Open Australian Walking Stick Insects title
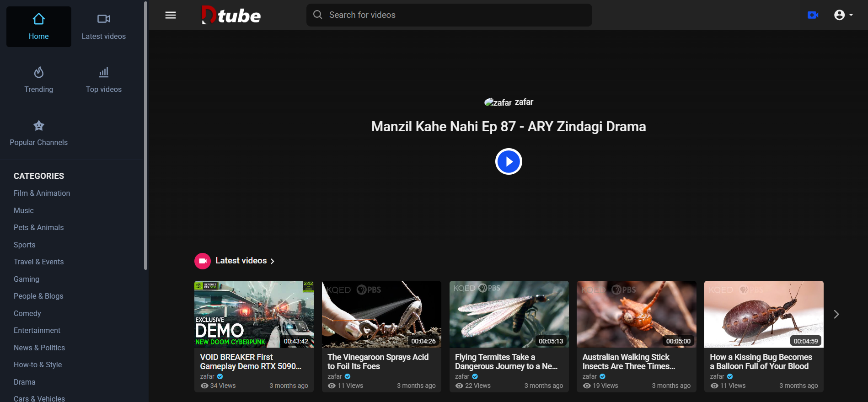Viewport: 868px width, 402px height. click(629, 362)
